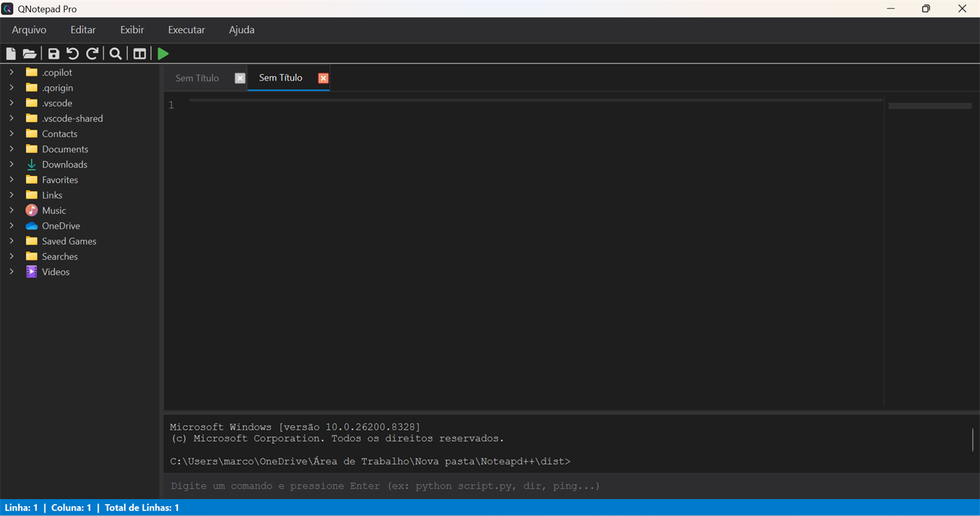Close the inactive tab with the gray X
The width and height of the screenshot is (980, 516).
240,78
